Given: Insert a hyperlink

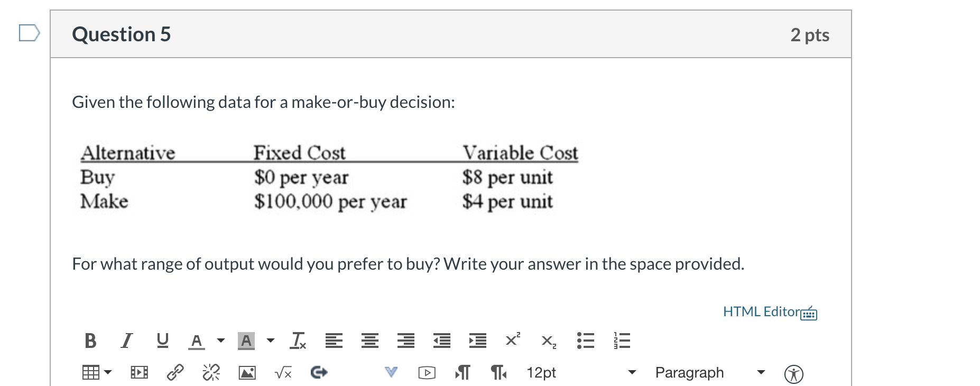Looking at the screenshot, I should (175, 372).
